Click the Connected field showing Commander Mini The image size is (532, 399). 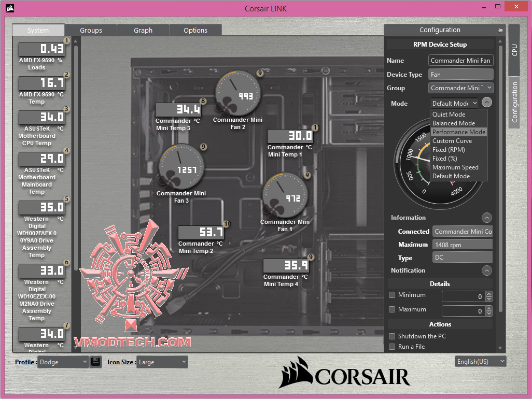point(462,232)
